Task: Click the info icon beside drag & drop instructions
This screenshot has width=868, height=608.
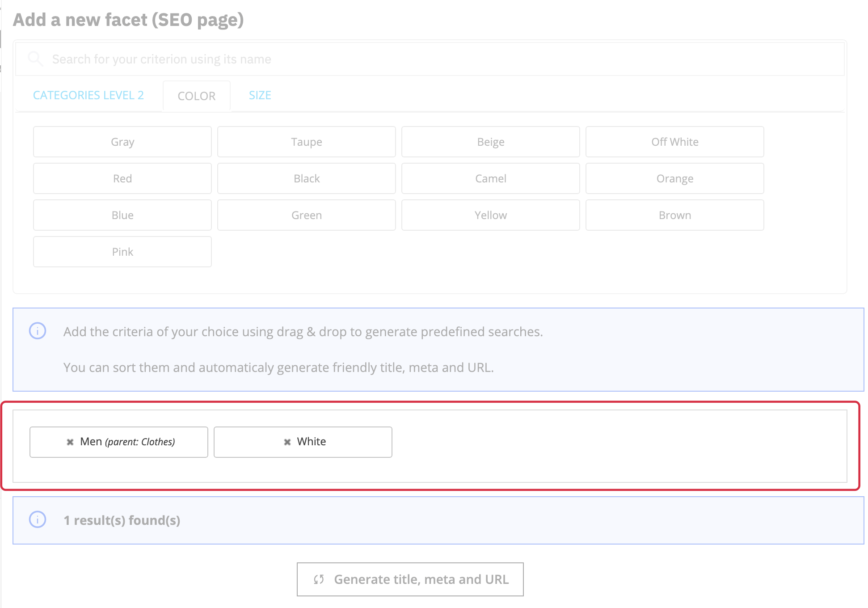Action: [x=38, y=331]
